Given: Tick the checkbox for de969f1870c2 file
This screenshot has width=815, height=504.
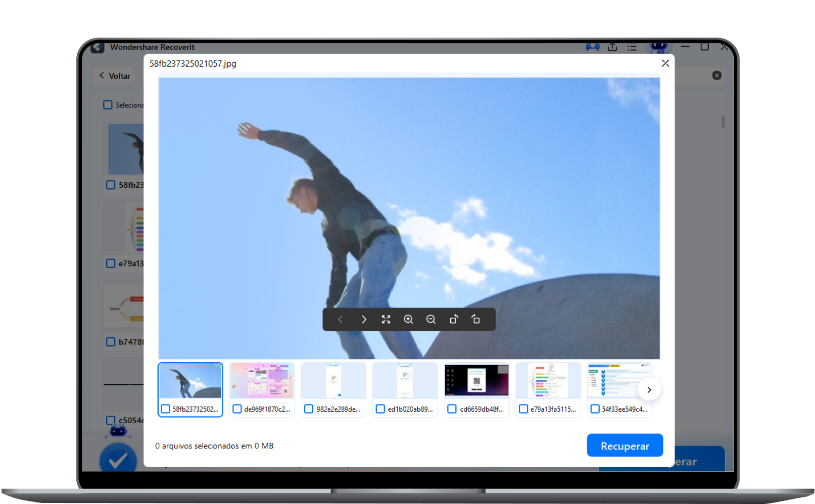Looking at the screenshot, I should 237,409.
